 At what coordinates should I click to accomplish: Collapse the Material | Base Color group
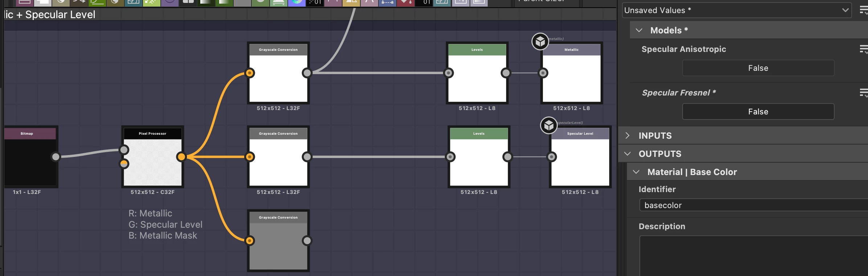[636, 172]
